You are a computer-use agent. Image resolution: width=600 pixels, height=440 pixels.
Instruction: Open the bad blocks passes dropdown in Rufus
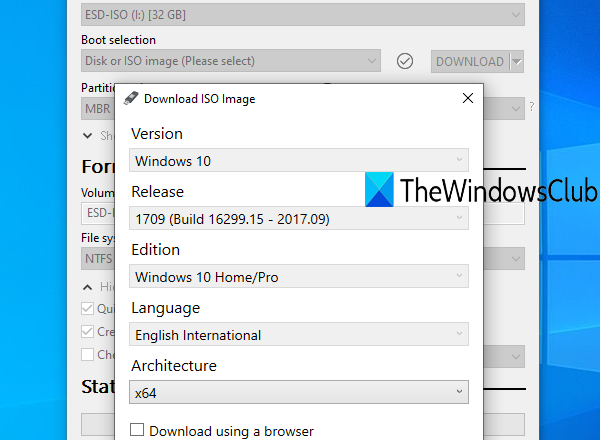pyautogui.click(x=504, y=356)
